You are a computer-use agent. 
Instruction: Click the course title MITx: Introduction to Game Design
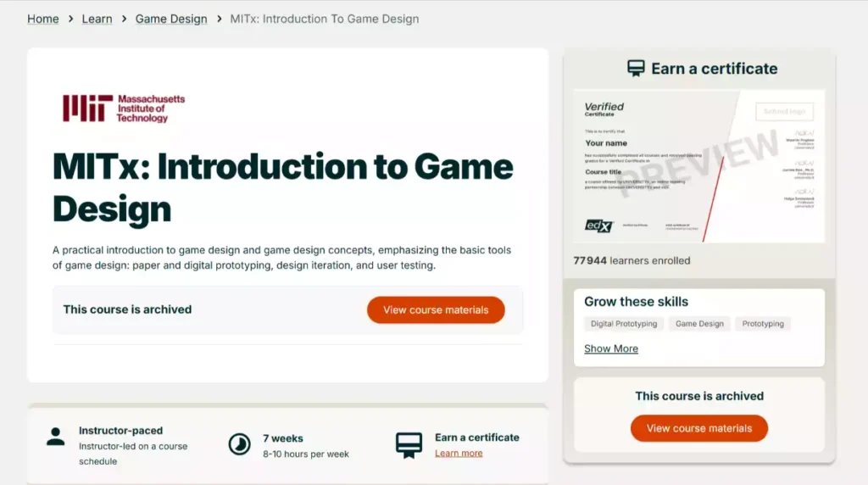[283, 187]
